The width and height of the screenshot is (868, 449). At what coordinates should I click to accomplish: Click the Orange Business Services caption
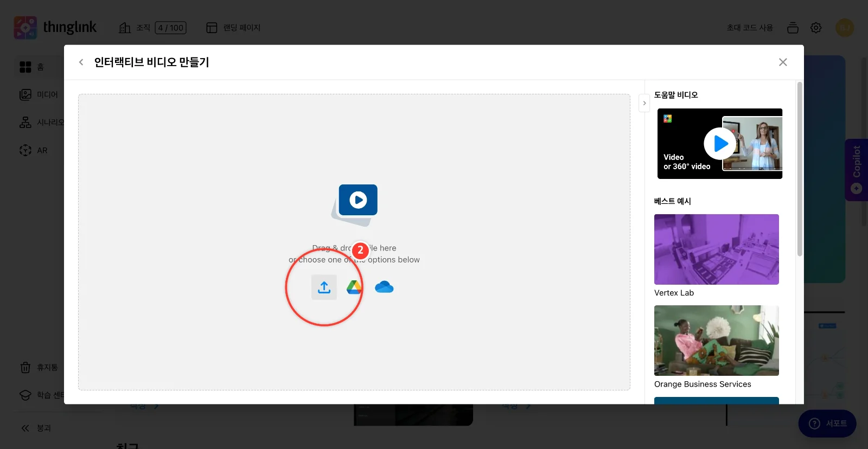703,384
